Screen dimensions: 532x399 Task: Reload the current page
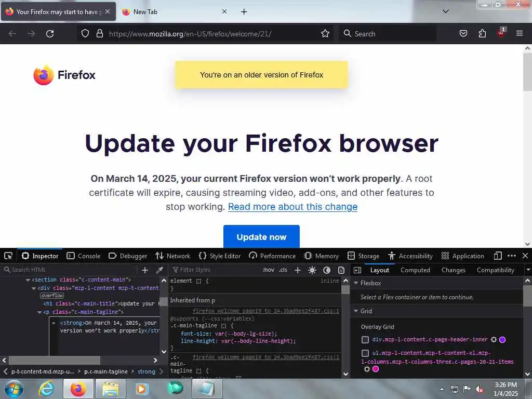[x=50, y=34]
